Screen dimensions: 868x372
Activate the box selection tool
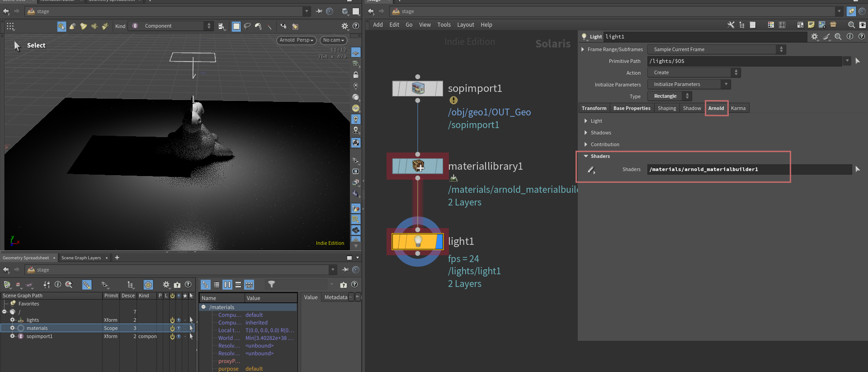(x=236, y=26)
